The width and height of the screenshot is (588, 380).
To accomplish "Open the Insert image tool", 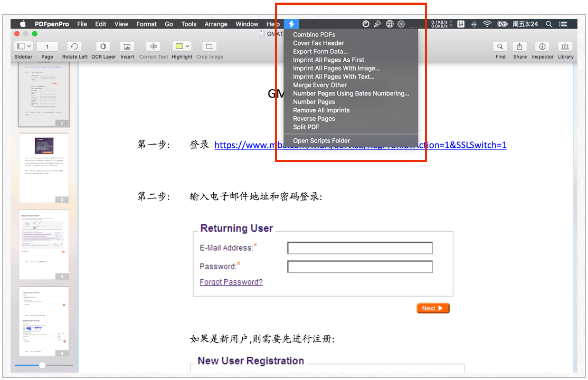I will [127, 46].
